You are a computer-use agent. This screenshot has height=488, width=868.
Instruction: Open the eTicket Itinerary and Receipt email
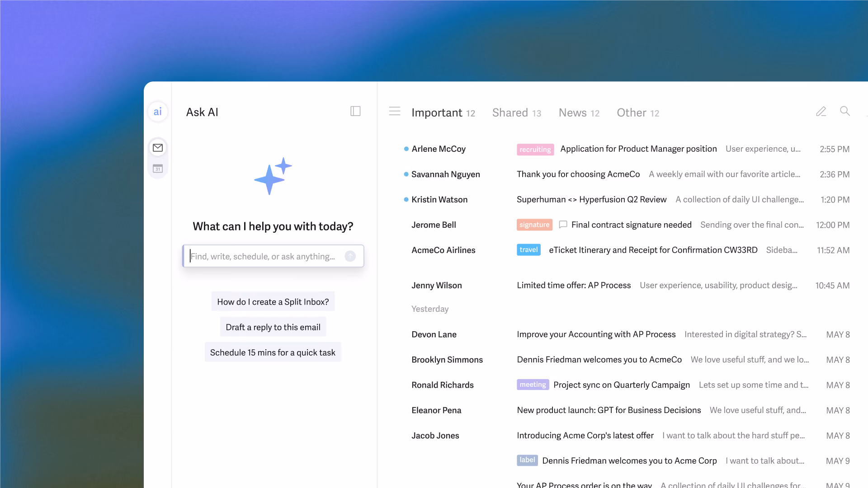coord(653,250)
